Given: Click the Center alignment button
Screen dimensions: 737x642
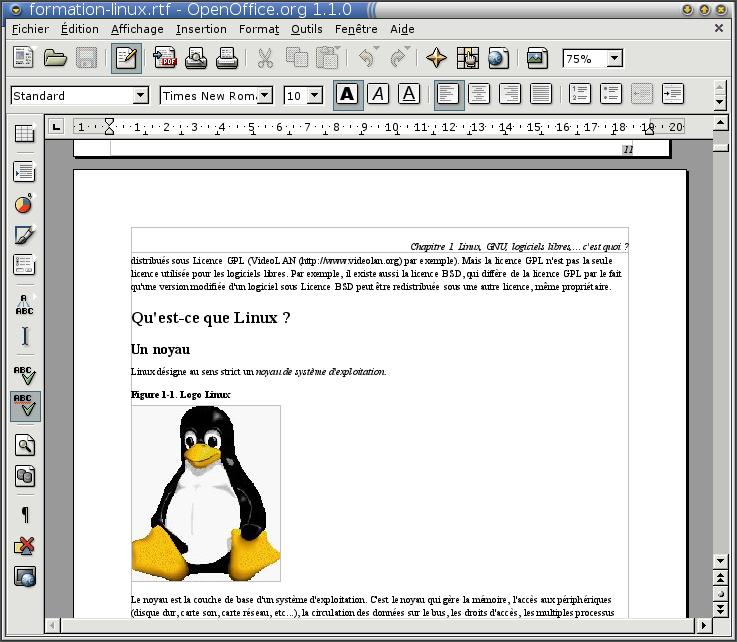Looking at the screenshot, I should [x=479, y=94].
